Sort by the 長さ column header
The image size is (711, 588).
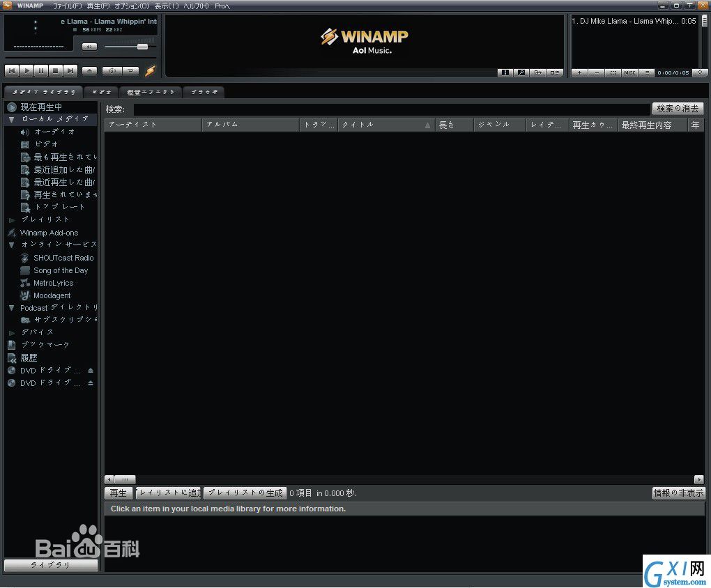tap(454, 125)
